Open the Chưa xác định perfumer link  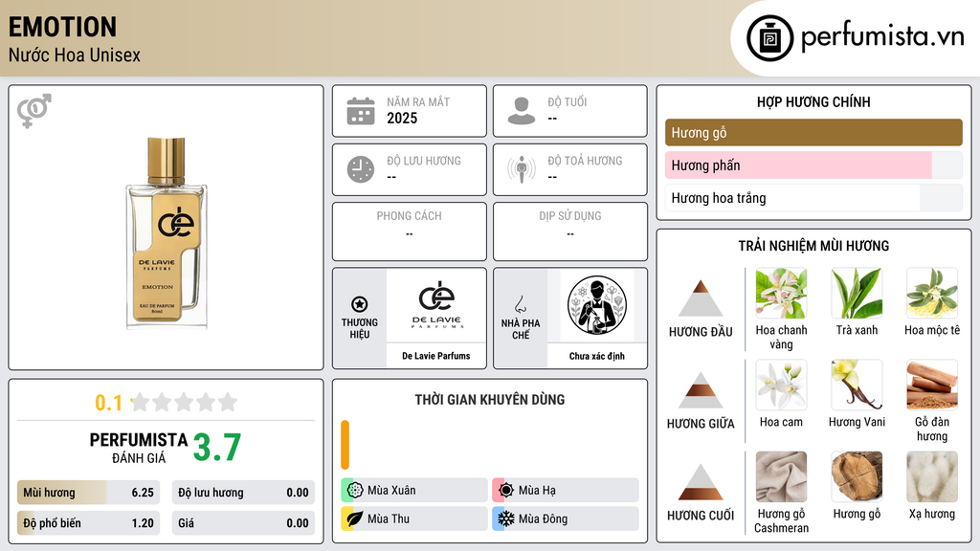(597, 356)
